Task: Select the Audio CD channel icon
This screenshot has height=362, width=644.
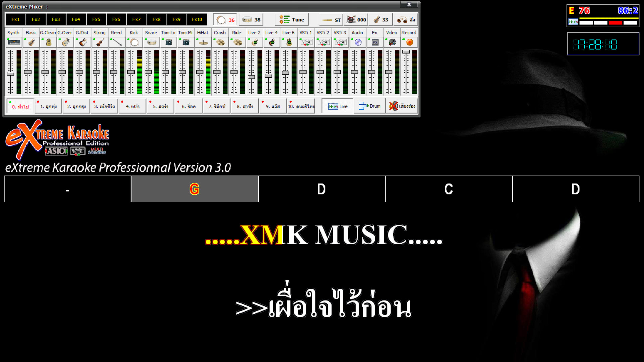Action: pos(357,42)
